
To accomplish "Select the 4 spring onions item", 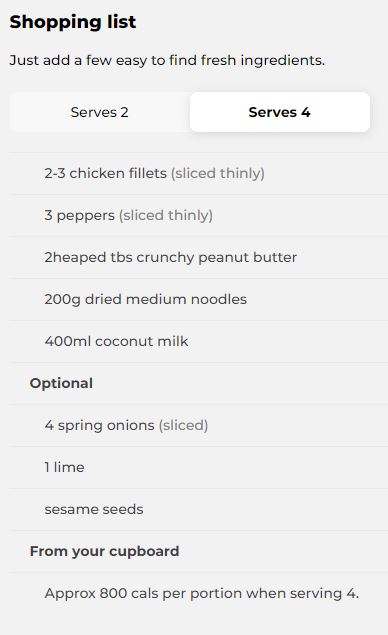I will [198, 425].
